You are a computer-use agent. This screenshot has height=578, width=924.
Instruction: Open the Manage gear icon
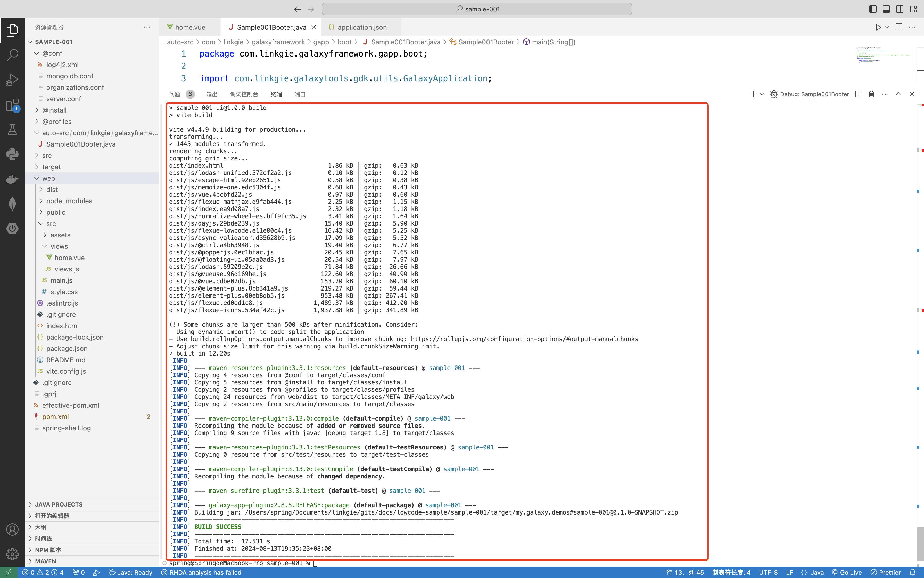pos(12,554)
